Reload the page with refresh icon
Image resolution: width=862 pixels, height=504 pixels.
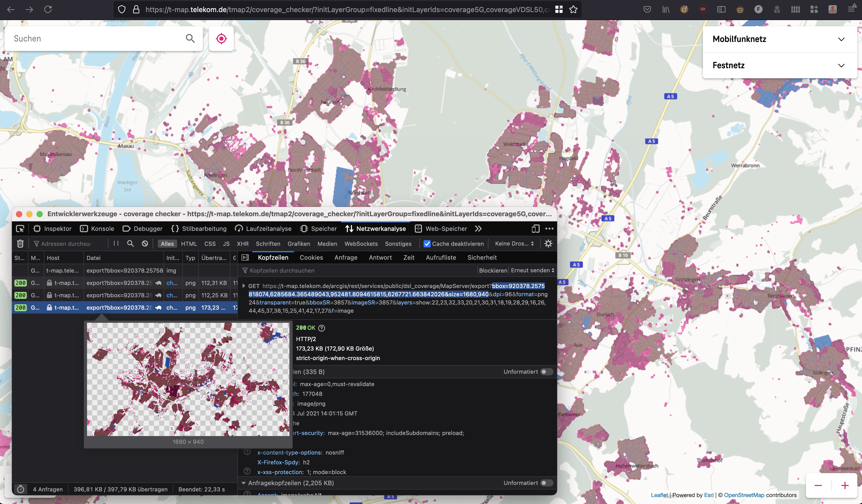click(x=48, y=9)
